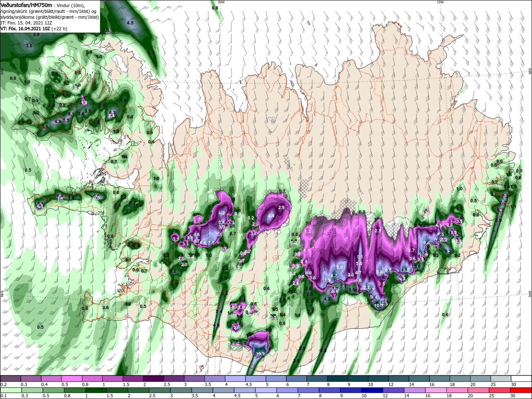
Task: Select the rain legend swatch between 0.3 and 0.5
Action: (x=32, y=390)
